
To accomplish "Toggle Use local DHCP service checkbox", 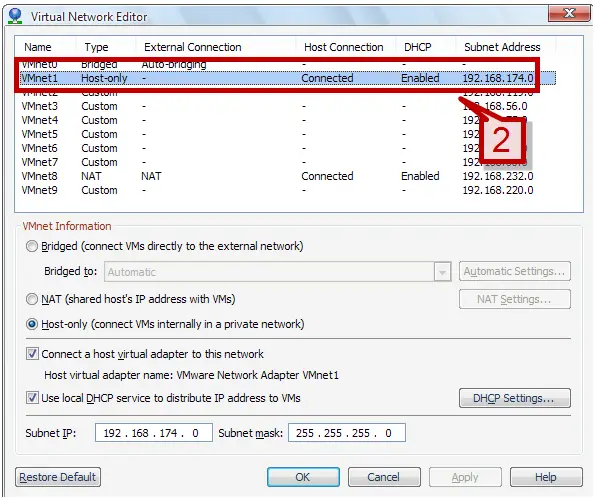I will 32,398.
